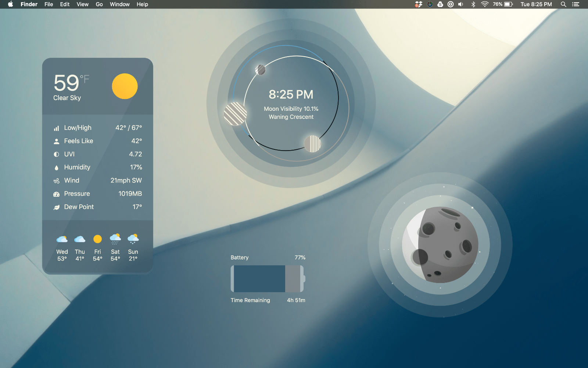Click the 59°F temperature reading
This screenshot has width=588, height=368.
point(71,83)
